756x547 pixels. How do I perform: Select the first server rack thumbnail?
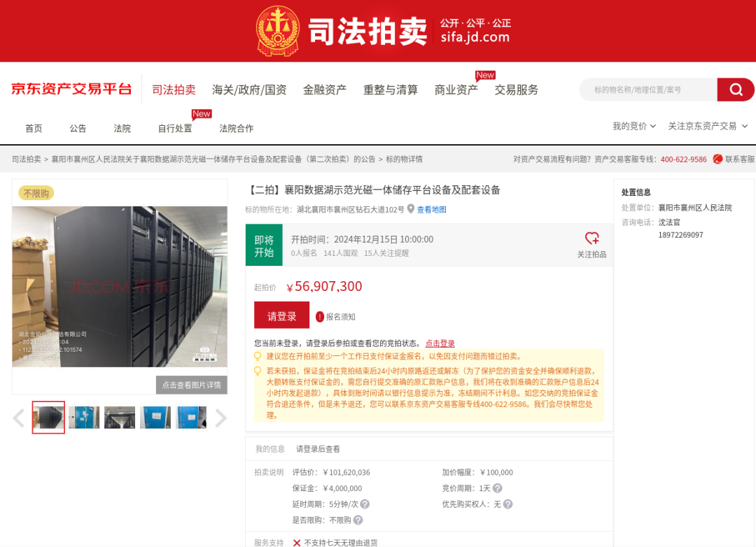pos(48,418)
